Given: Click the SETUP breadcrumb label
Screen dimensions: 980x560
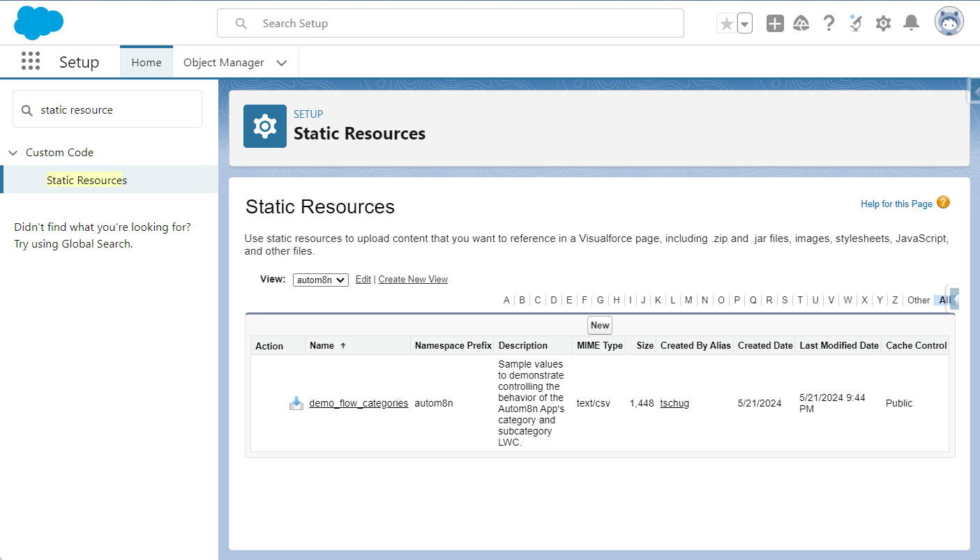Looking at the screenshot, I should click(x=308, y=114).
